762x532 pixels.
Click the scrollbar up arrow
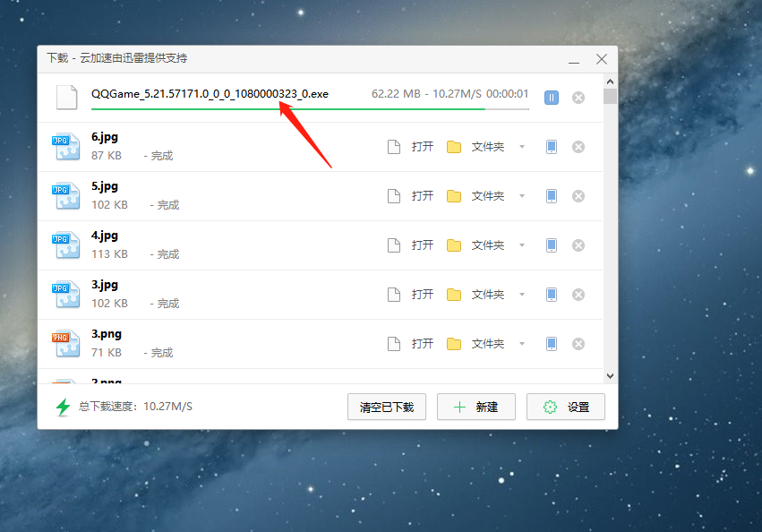(x=611, y=82)
